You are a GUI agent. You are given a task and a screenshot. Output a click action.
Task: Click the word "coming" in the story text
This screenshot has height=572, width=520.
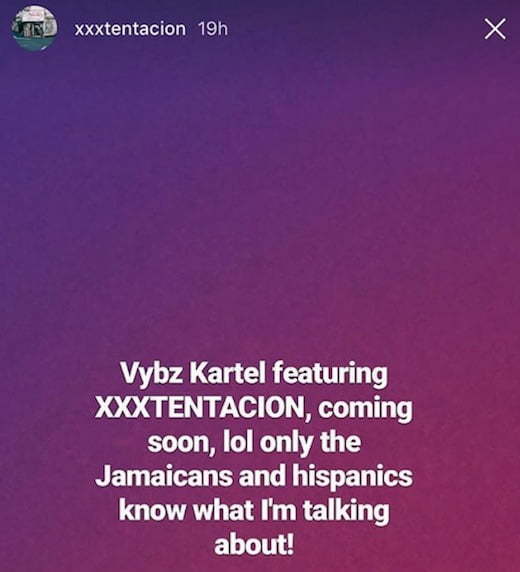tap(365, 409)
